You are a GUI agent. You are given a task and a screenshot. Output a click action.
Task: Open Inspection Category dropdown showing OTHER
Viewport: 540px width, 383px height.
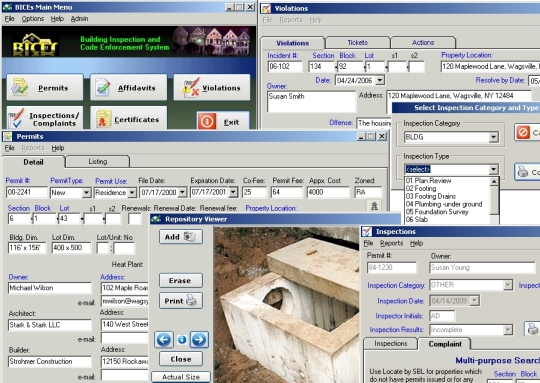[508, 285]
